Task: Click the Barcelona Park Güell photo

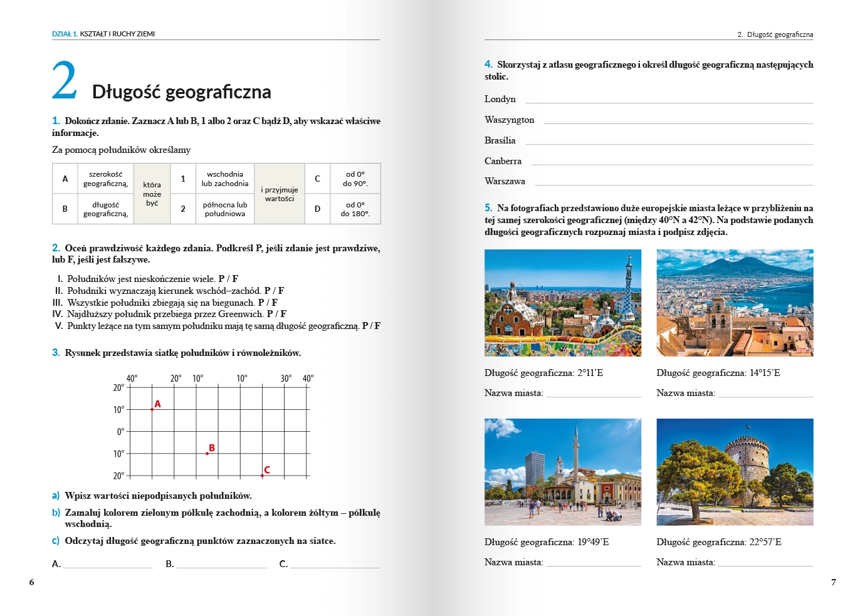Action: (563, 303)
